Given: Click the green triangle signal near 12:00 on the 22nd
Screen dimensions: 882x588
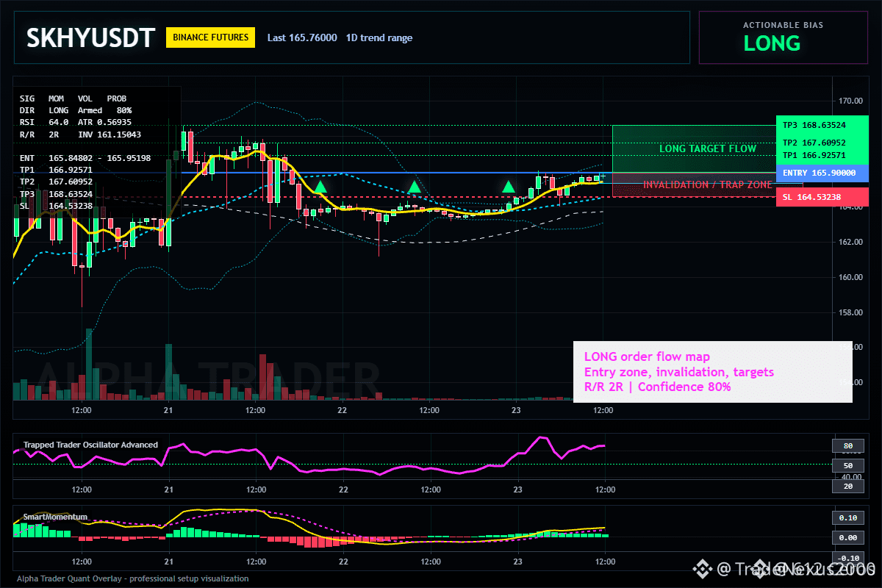Looking at the screenshot, I should (x=415, y=187).
